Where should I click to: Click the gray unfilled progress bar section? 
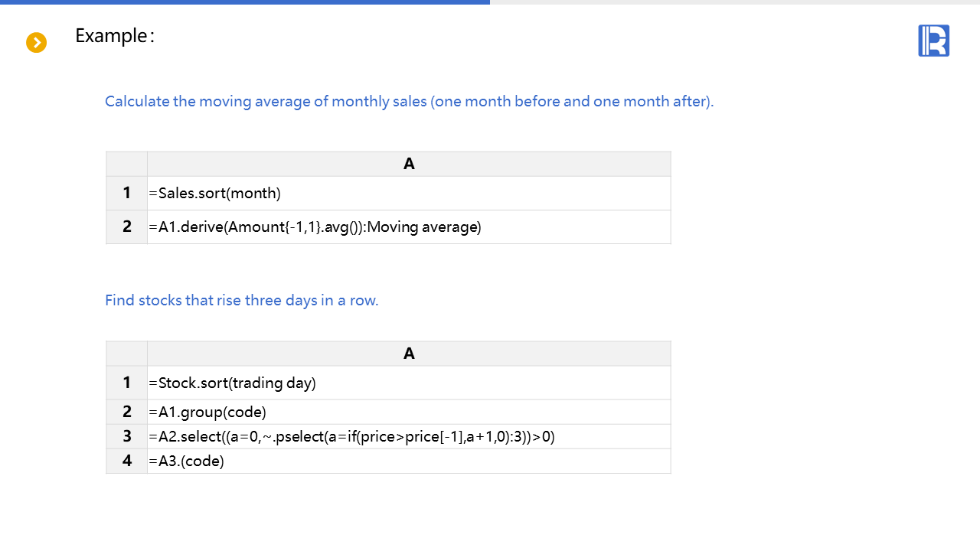point(735,2)
